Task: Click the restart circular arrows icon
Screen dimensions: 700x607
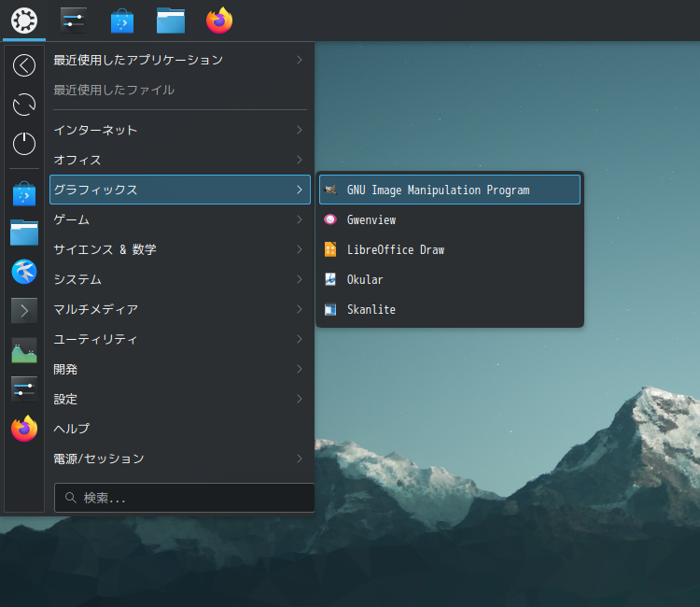Action: coord(24,105)
